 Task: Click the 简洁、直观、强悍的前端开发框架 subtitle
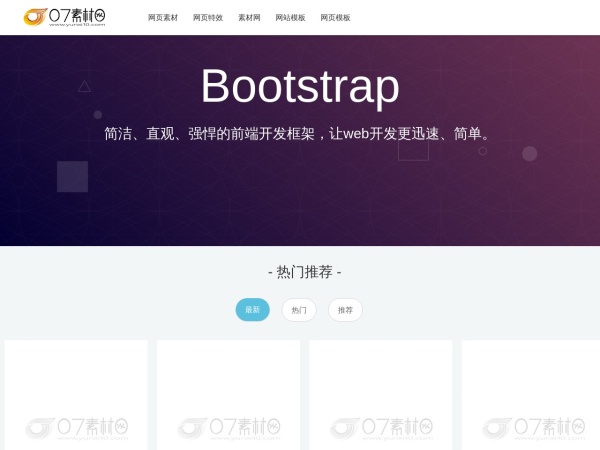pos(297,134)
